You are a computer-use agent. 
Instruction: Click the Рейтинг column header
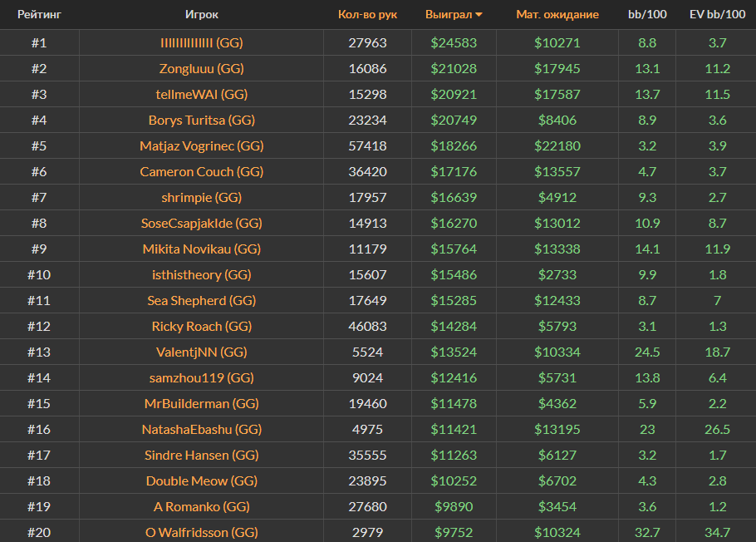point(39,15)
